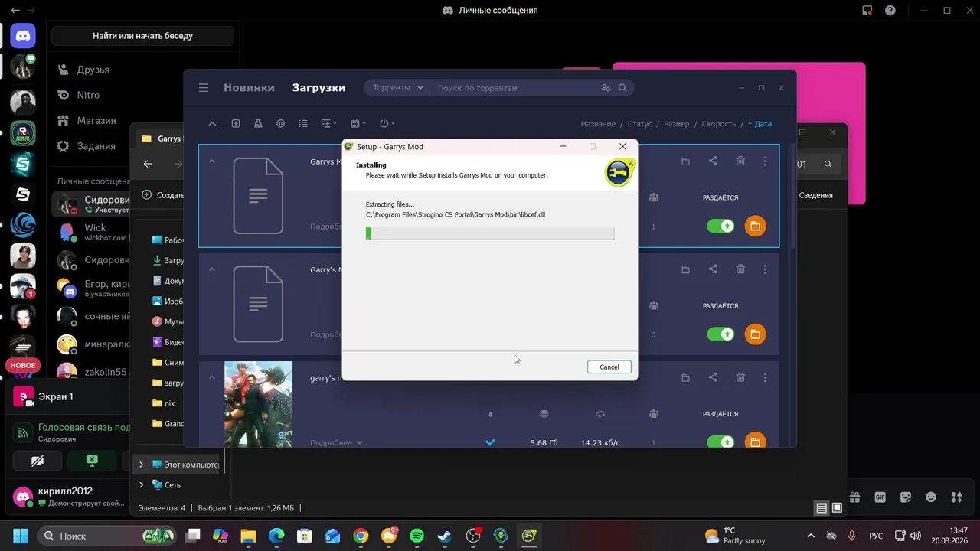Delete the second torrent with trash icon
The width and height of the screenshot is (980, 551).
pos(740,269)
